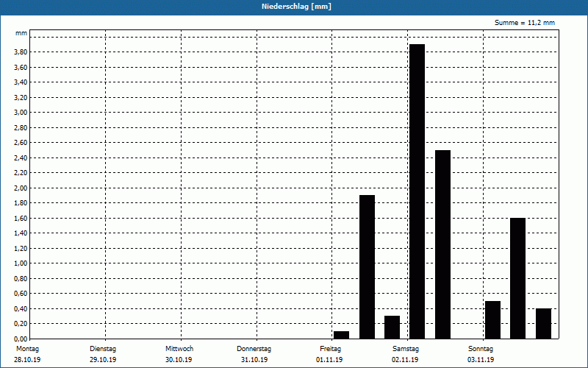Viewport: 588px width, 368px height.
Task: Click the 2,00 y-axis value
Action: click(21, 188)
